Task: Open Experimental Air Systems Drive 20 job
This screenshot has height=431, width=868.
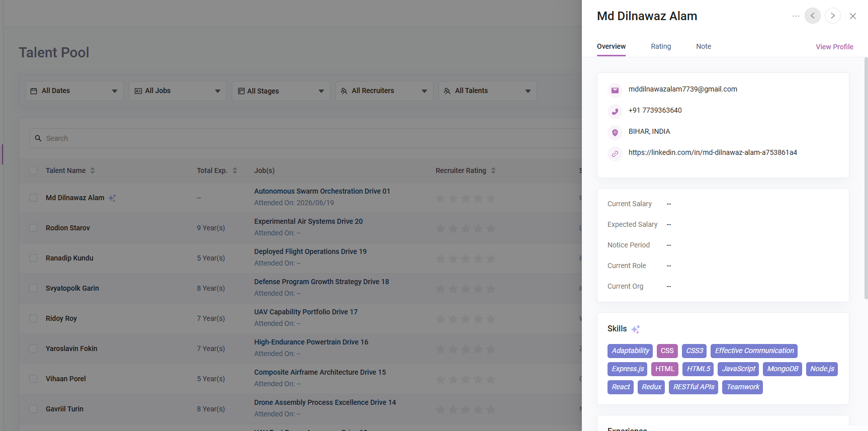Action: tap(308, 221)
